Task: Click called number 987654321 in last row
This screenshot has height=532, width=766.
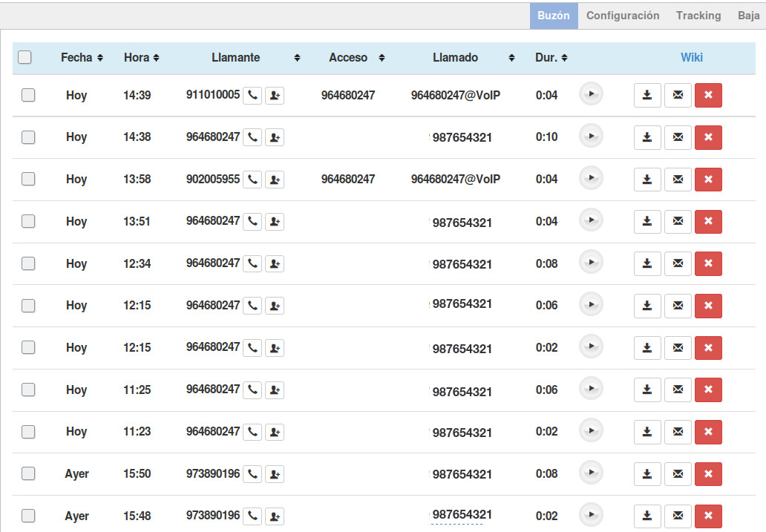Action: point(462,515)
